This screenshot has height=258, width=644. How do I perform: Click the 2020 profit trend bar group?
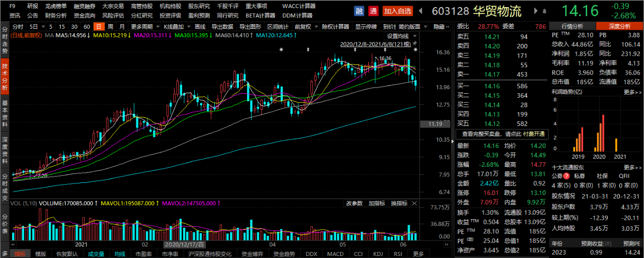point(599,137)
